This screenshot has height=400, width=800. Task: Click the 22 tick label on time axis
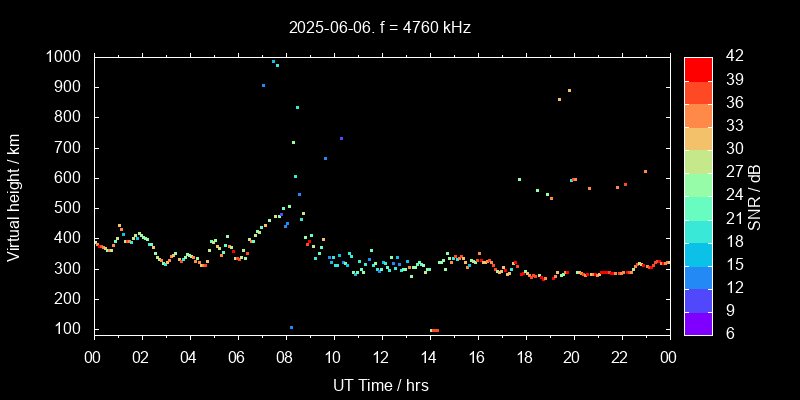(620, 358)
